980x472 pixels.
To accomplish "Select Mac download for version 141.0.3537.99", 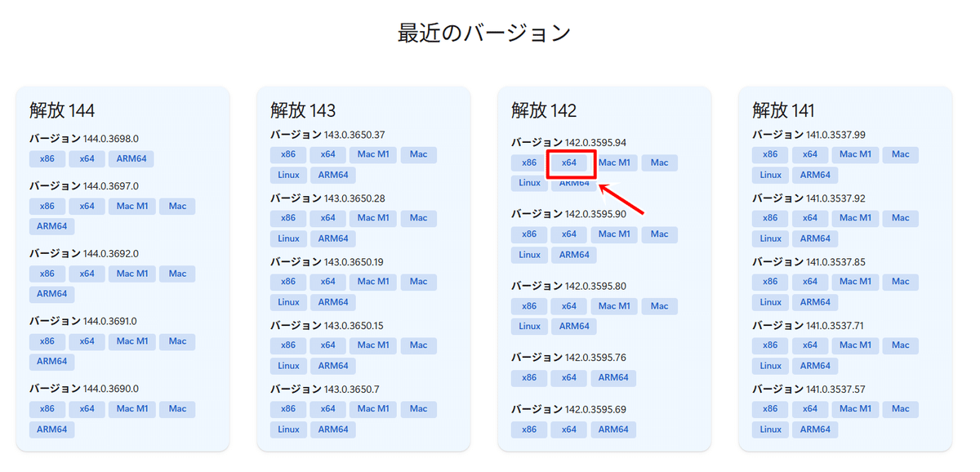I will [x=900, y=154].
